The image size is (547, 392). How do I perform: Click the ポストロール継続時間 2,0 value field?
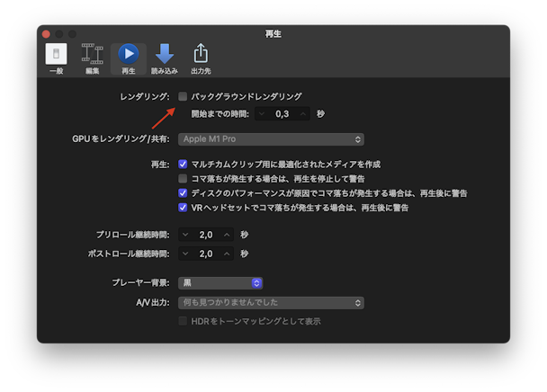206,254
